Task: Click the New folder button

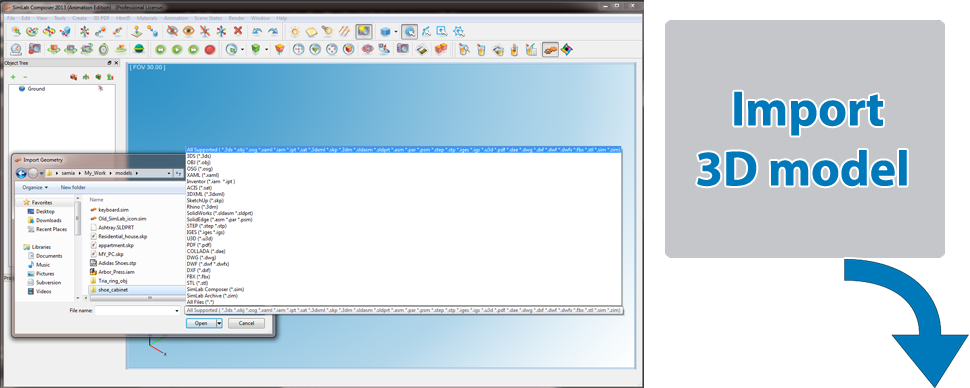Action: tap(73, 187)
